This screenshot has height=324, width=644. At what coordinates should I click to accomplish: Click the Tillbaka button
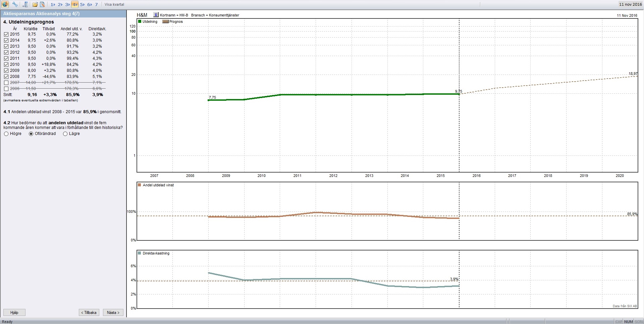coord(89,313)
